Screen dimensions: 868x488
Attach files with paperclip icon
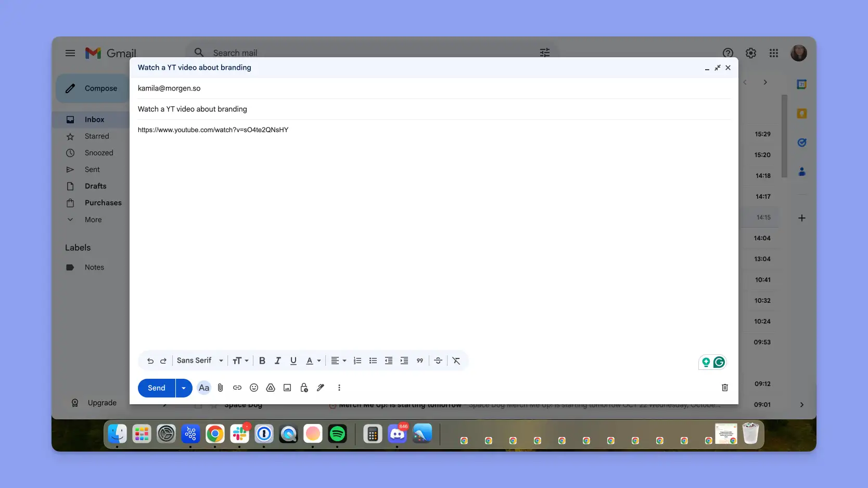[221, 388]
